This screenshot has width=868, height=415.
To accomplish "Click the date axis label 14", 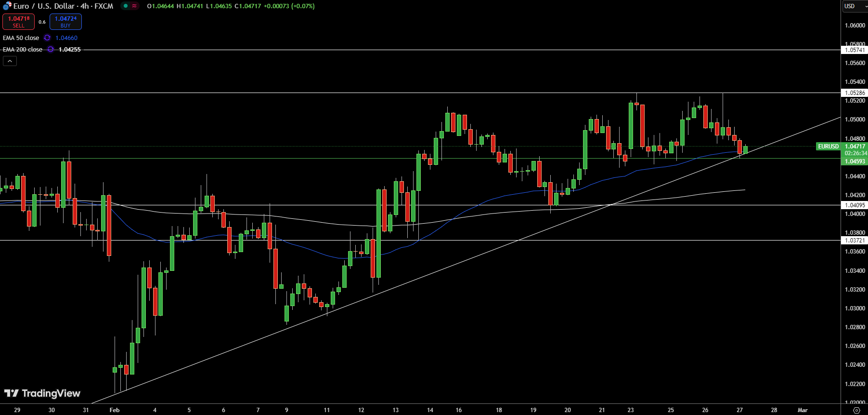I will [x=430, y=410].
